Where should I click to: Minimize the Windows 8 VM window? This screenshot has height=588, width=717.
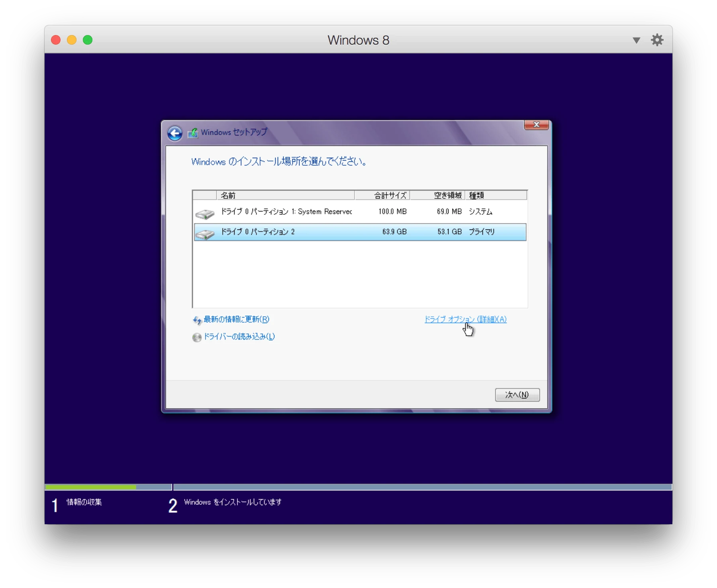click(72, 40)
